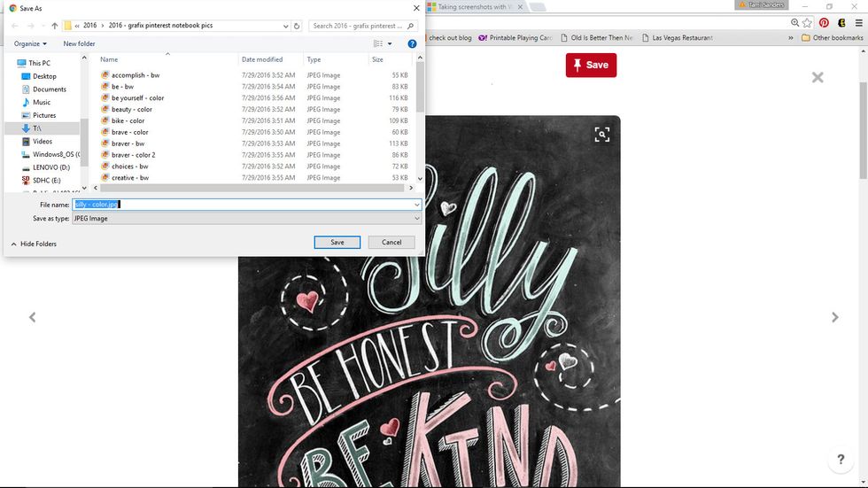Collapse folders with Hide Folders
The height and width of the screenshot is (488, 868).
click(x=34, y=244)
